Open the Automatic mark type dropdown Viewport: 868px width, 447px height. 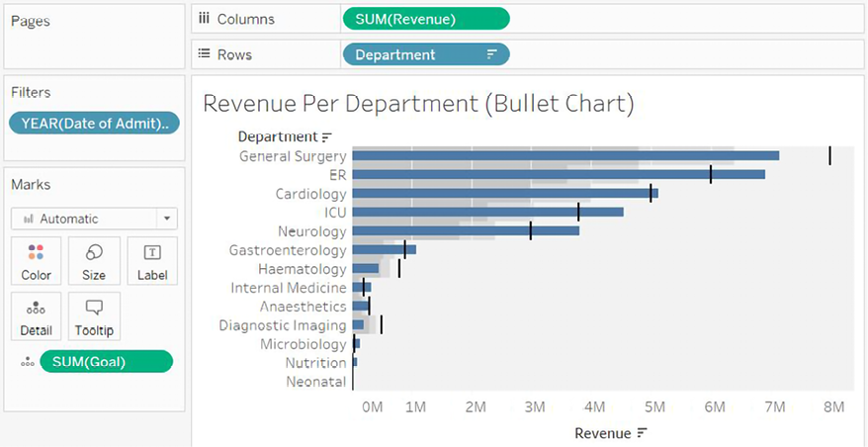coord(94,219)
